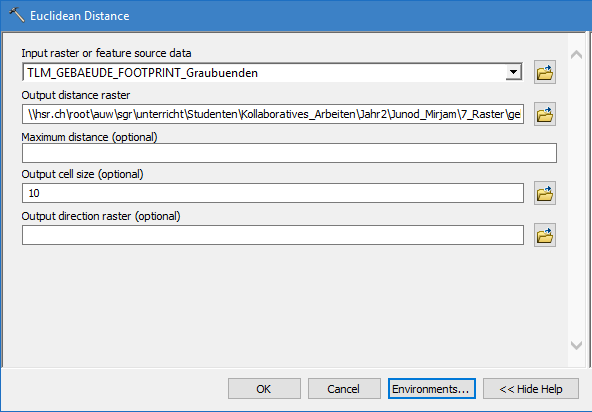
Task: Open the Environments settings button
Action: [432, 389]
